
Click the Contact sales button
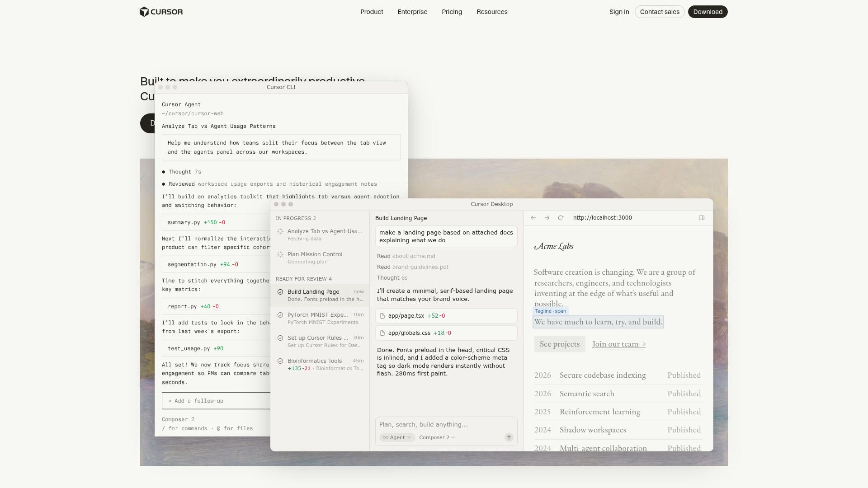tap(660, 12)
